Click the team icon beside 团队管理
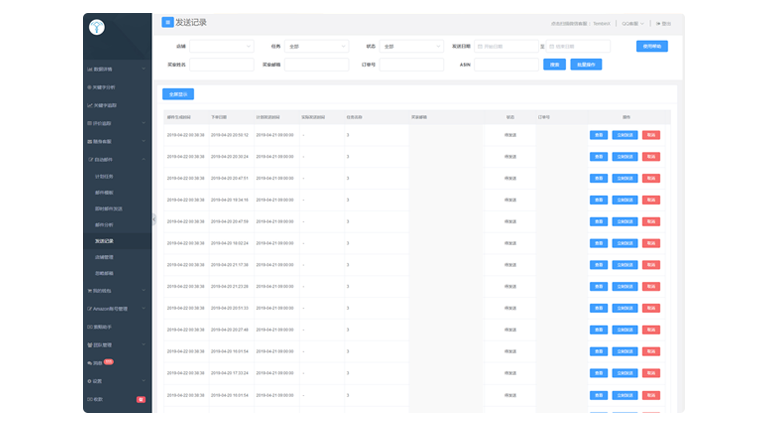 pyautogui.click(x=90, y=345)
